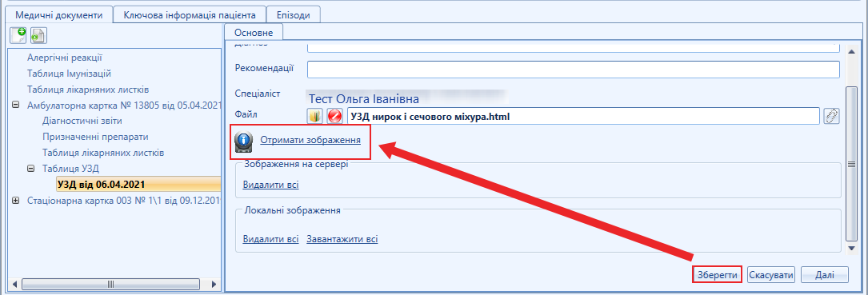The height and width of the screenshot is (295, 868).
Task: Click the Скасувати button
Action: pyautogui.click(x=772, y=274)
